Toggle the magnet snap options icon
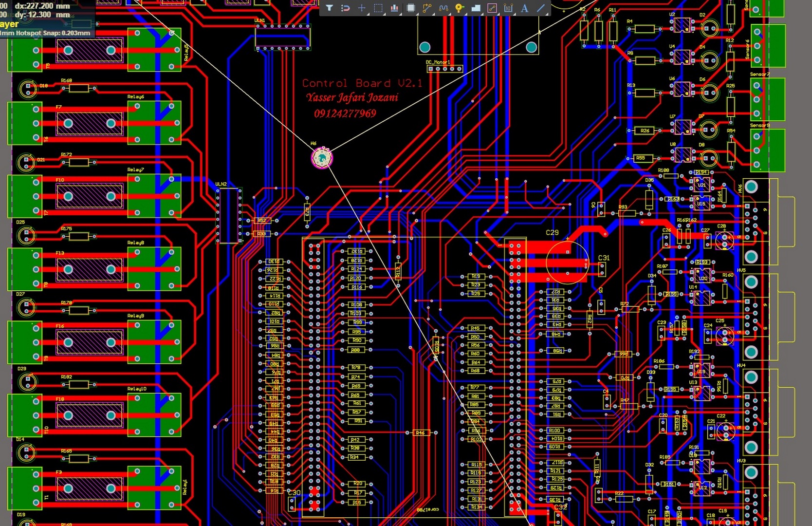Viewport: 812px width, 526px height. [346, 8]
